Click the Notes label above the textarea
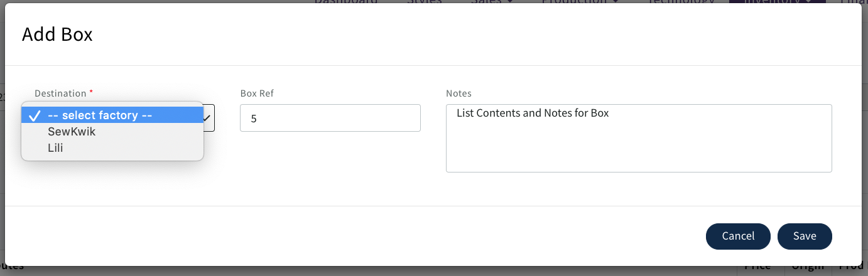This screenshot has width=868, height=276. pos(458,93)
